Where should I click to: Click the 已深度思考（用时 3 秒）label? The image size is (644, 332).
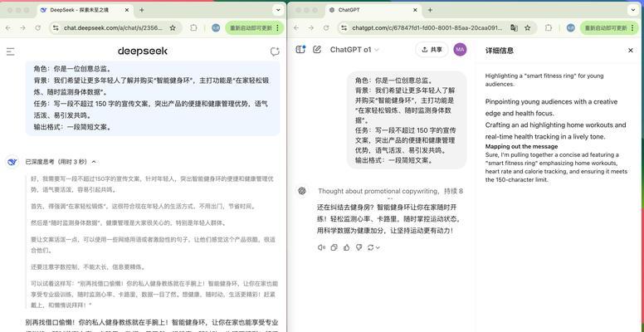click(x=57, y=162)
